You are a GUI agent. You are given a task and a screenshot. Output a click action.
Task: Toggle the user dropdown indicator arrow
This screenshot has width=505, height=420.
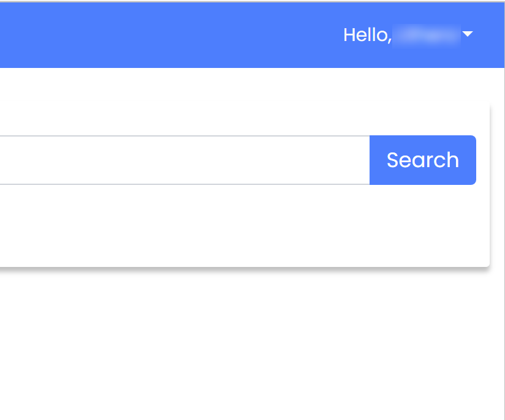coord(468,34)
